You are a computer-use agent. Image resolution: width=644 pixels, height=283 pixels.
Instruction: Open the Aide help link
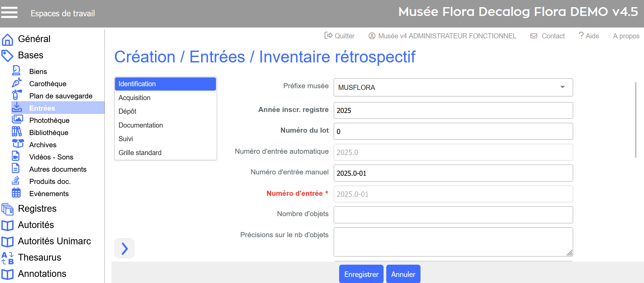pos(589,36)
